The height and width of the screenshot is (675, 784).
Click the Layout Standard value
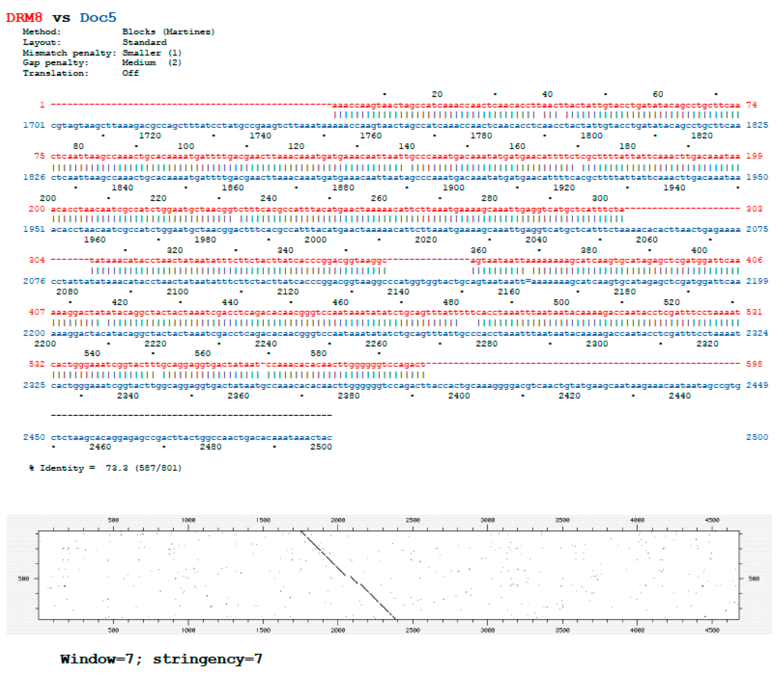144,42
